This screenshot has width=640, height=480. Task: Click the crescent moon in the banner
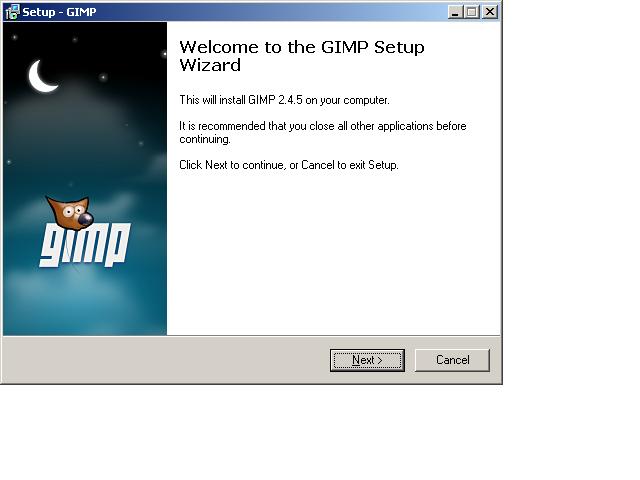pos(41,76)
